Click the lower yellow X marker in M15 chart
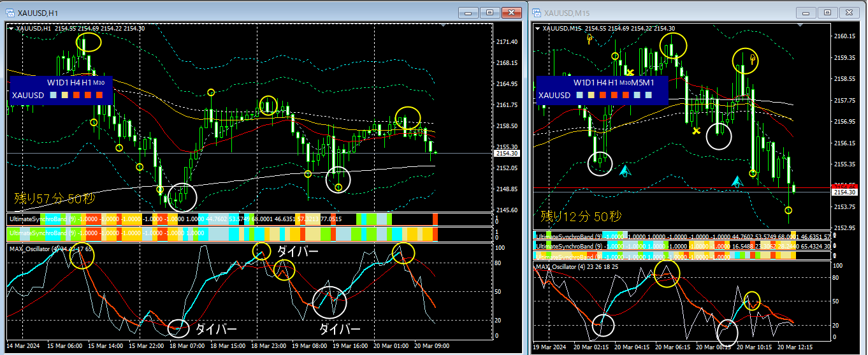 pyautogui.click(x=697, y=131)
